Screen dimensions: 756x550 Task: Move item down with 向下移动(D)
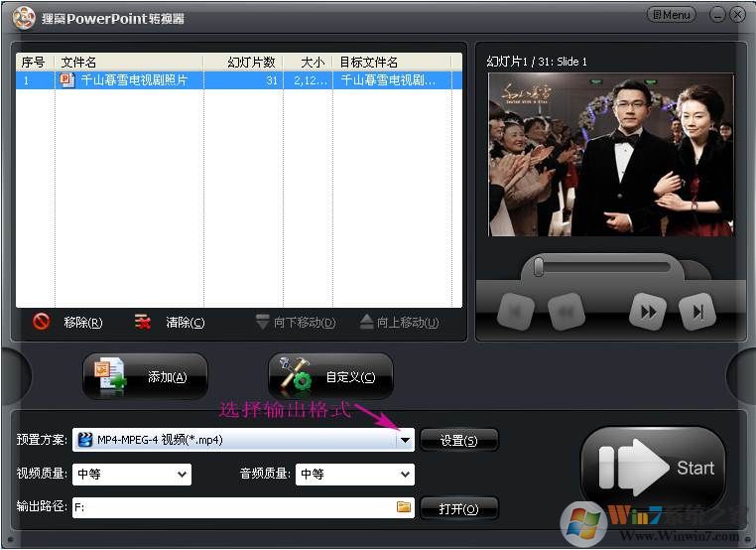tap(296, 322)
